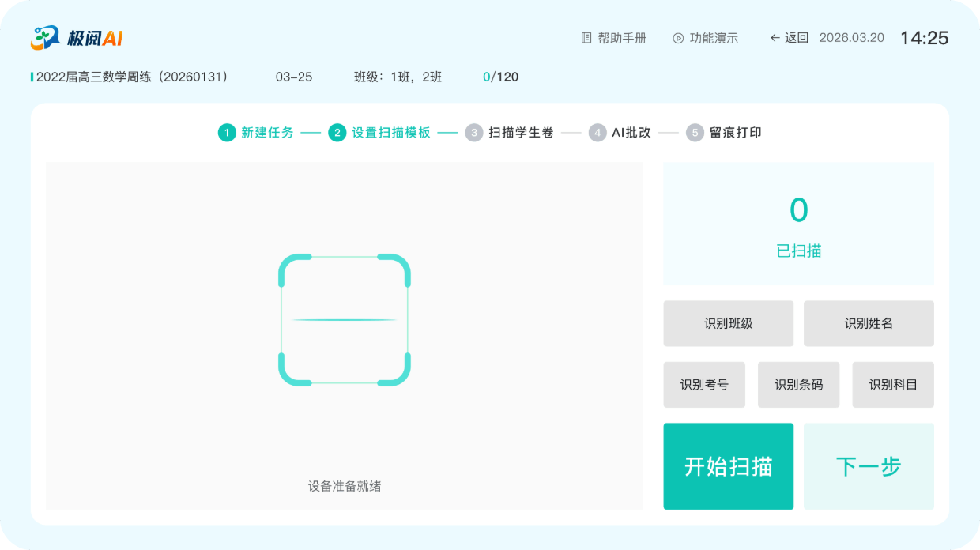Click the 识别姓名 button

(x=869, y=323)
